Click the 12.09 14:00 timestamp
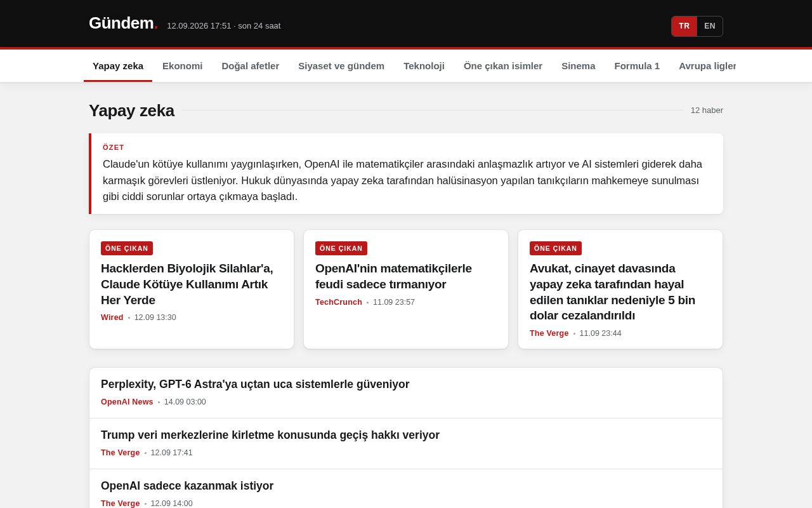The height and width of the screenshot is (508, 812). coord(172,504)
